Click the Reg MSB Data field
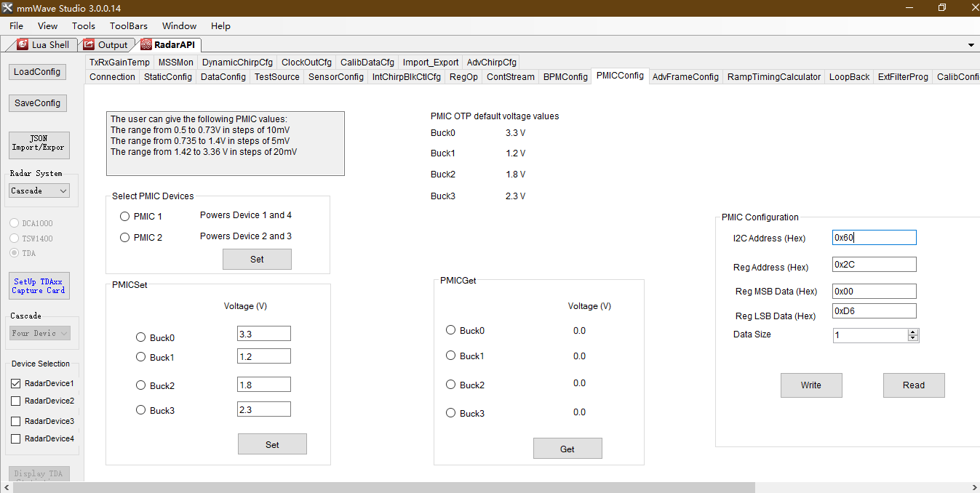The image size is (980, 493). point(875,292)
